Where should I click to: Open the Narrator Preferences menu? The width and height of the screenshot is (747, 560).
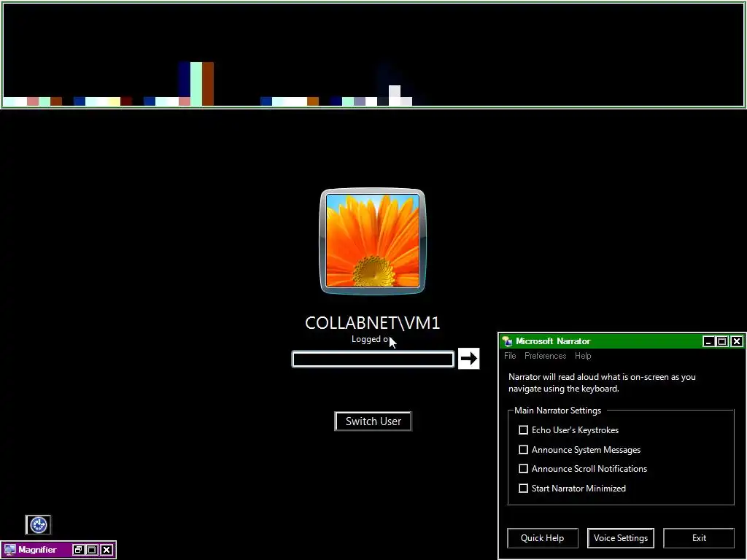pyautogui.click(x=545, y=356)
